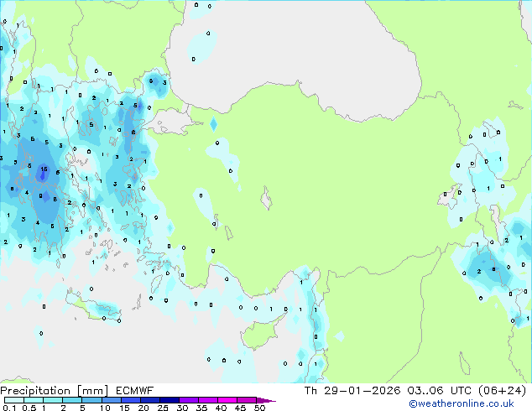Click the blue diamond precipitation spot in northwest Turkey
Image resolution: width=532 pixels, height=411 pixels.
213,125
